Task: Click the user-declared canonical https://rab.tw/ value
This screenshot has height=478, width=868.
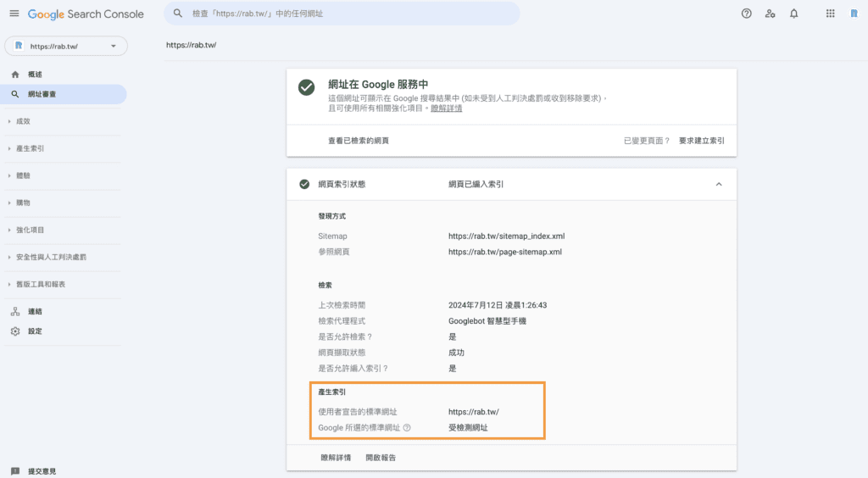Action: (x=473, y=412)
